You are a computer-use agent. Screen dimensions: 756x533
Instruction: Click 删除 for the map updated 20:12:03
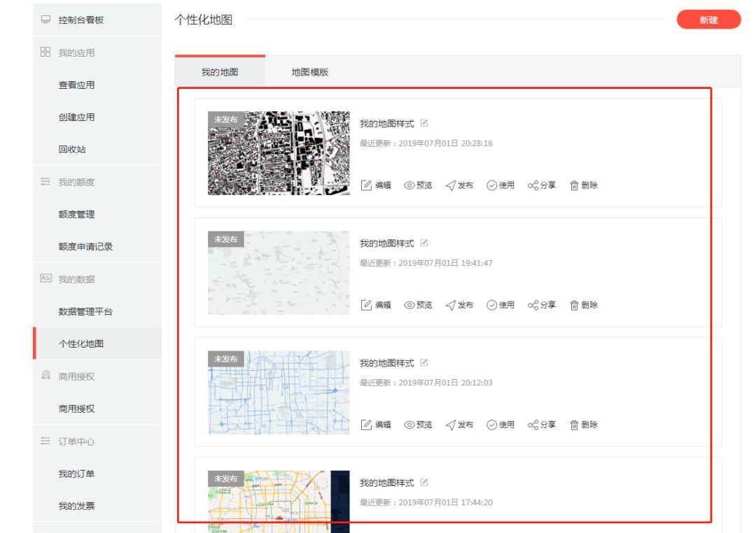click(x=584, y=425)
